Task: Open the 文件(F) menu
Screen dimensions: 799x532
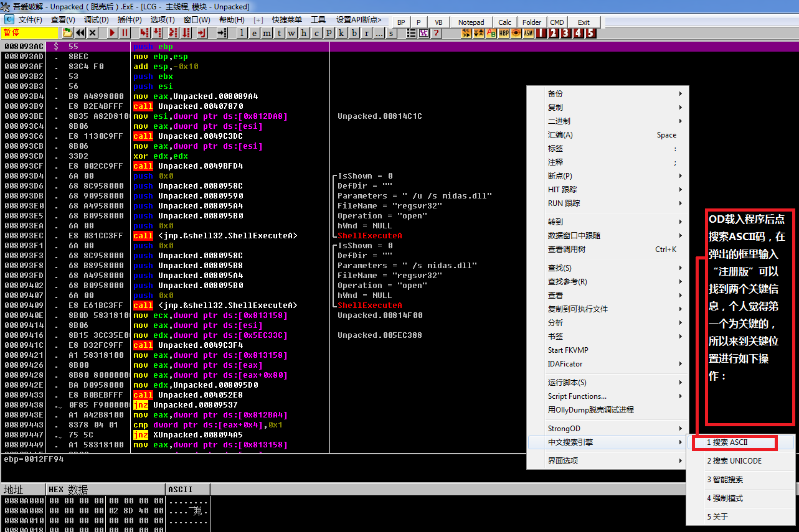Action: (30, 20)
